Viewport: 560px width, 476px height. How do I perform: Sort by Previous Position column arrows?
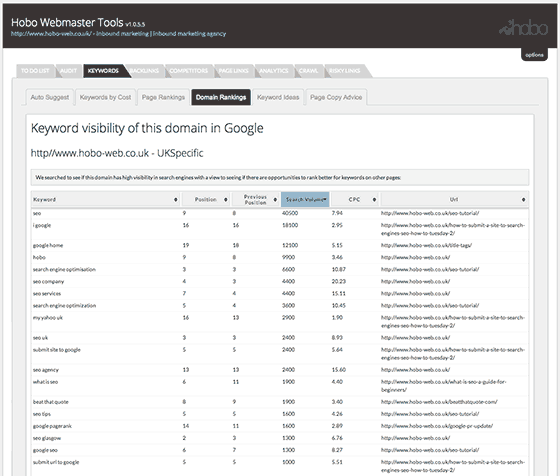pos(275,200)
